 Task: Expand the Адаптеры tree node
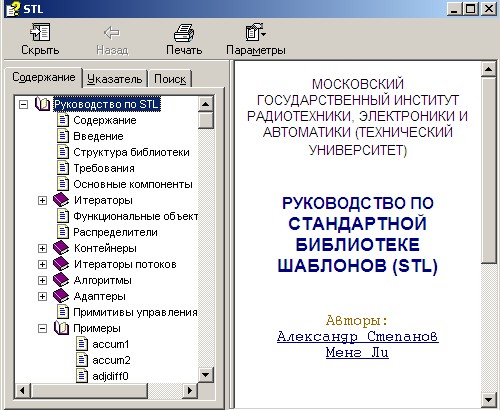42,296
